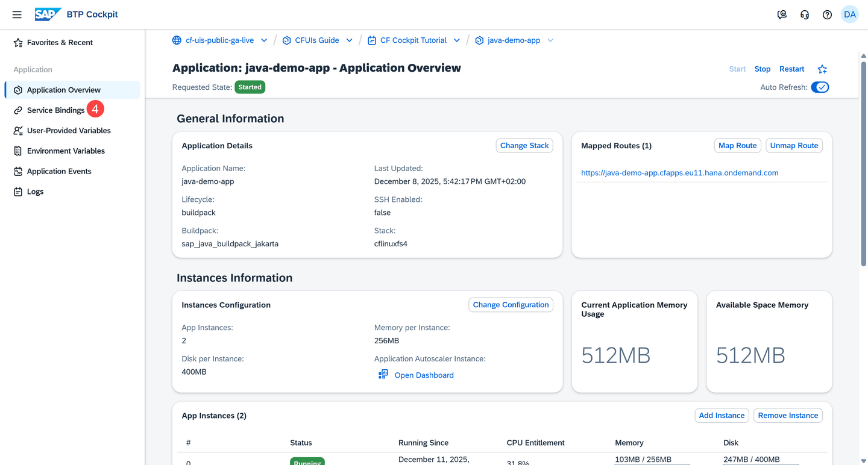This screenshot has width=868, height=465.
Task: Restart the application
Action: [792, 69]
